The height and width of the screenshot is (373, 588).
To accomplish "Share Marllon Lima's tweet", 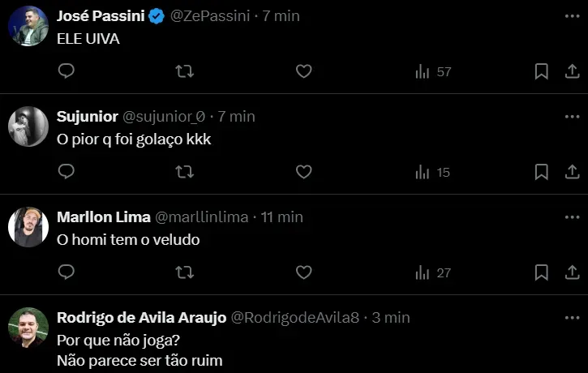I will pyautogui.click(x=570, y=272).
